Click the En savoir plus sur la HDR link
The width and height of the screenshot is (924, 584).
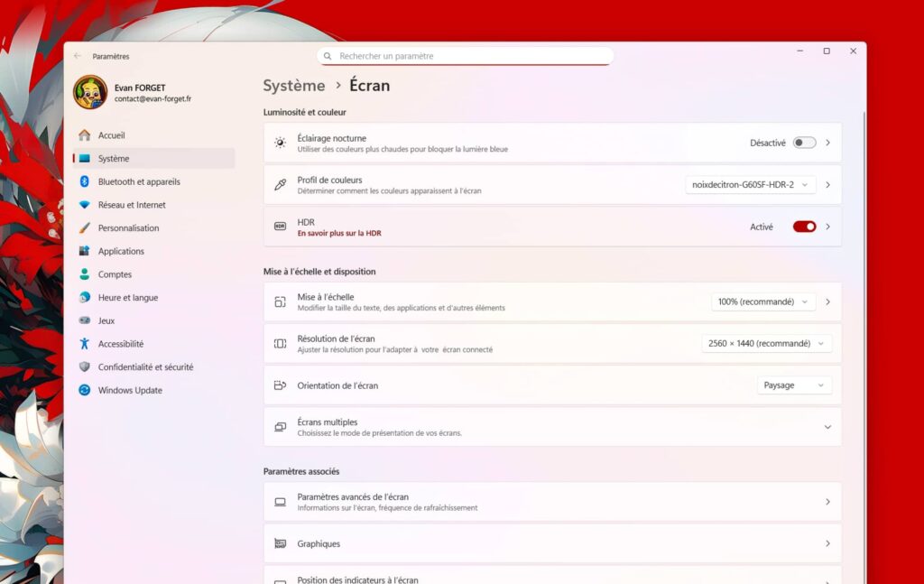[x=338, y=232]
